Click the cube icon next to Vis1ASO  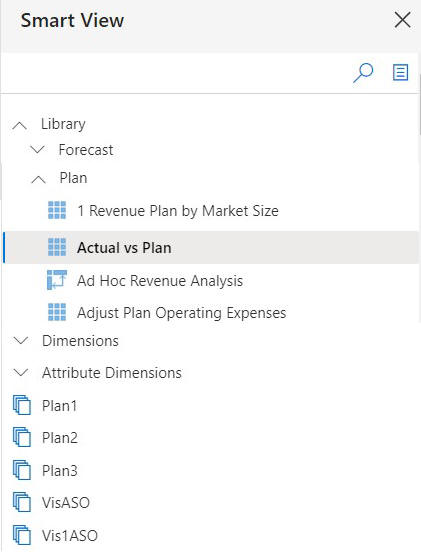pos(22,535)
